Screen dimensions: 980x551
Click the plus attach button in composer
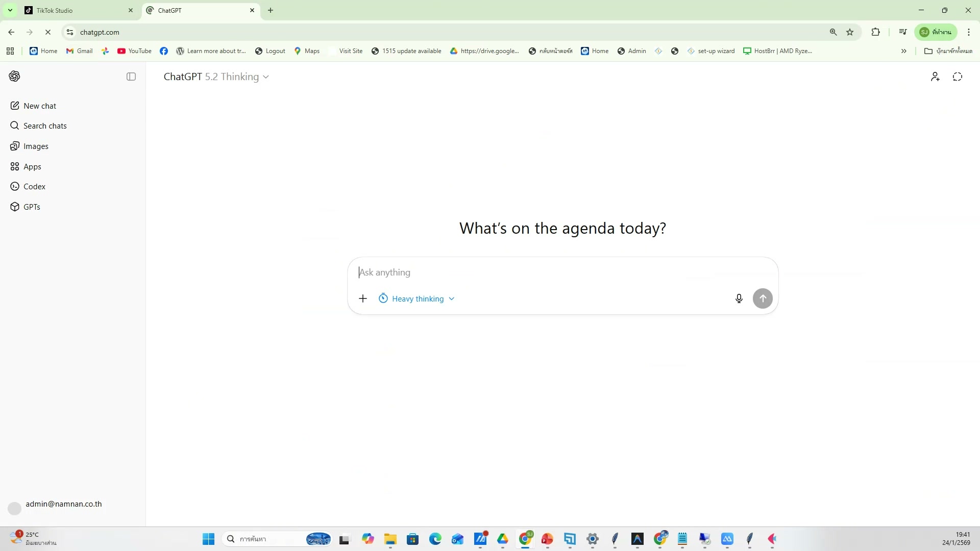(x=363, y=299)
